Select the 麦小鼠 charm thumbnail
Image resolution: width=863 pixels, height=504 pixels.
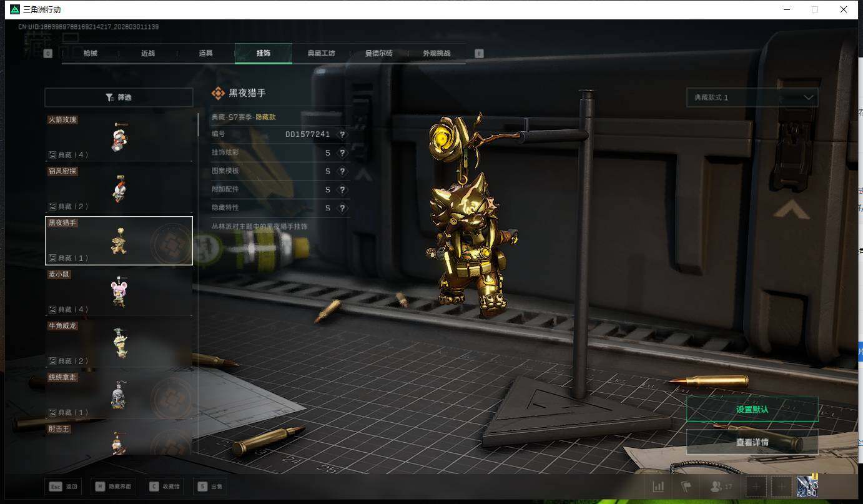[119, 292]
